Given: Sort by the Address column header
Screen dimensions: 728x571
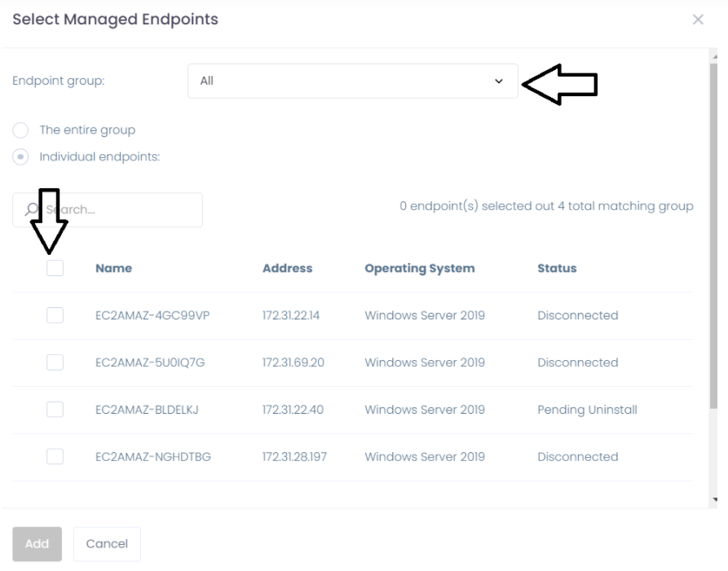Looking at the screenshot, I should point(287,269).
